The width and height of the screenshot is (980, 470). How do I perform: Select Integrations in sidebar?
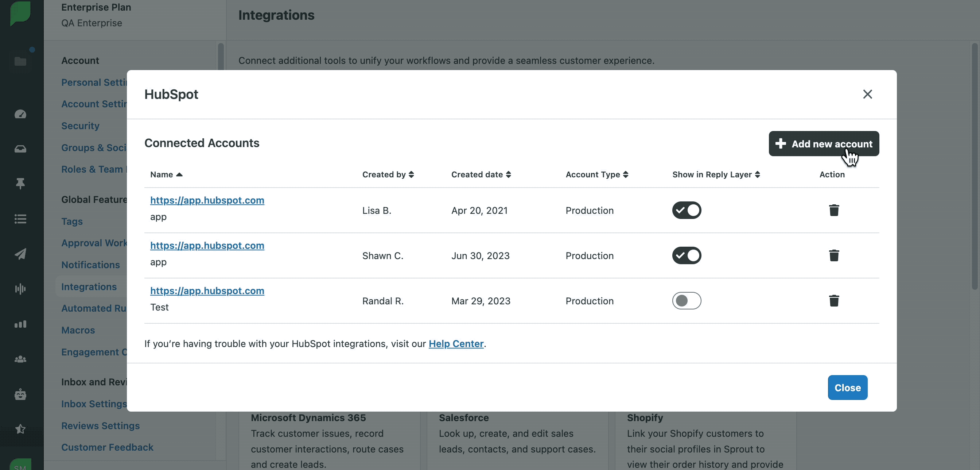click(89, 287)
